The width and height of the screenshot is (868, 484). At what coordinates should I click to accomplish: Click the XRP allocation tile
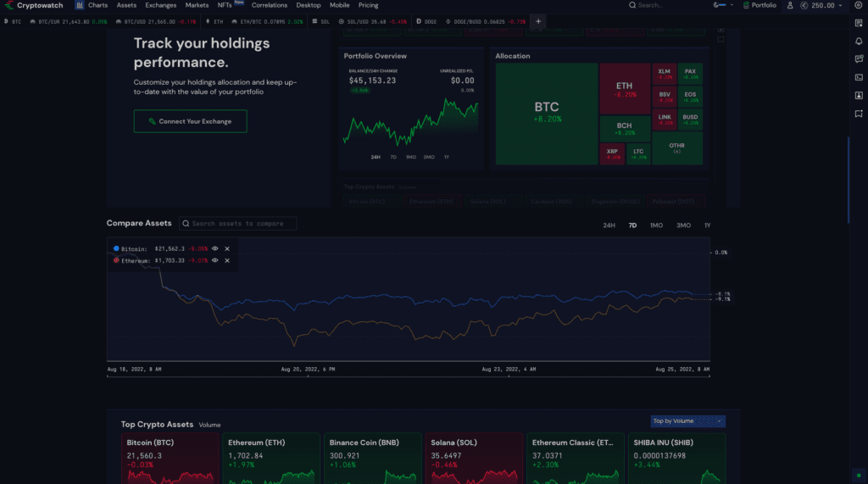click(612, 153)
